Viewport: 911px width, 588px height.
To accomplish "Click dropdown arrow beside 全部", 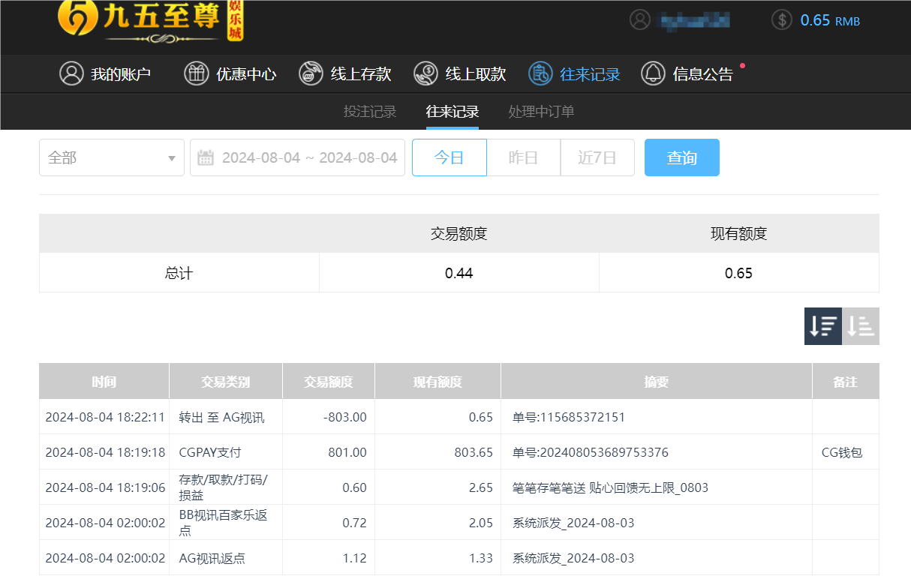I will (171, 157).
